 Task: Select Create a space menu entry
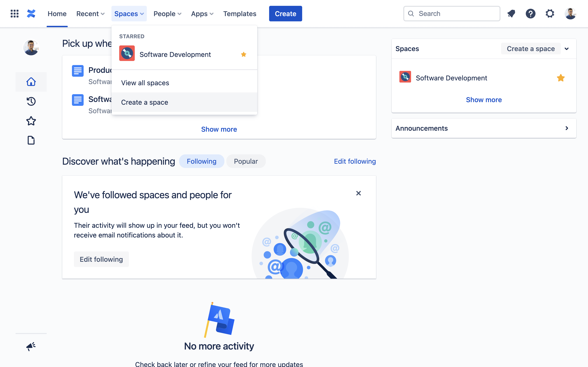point(145,102)
